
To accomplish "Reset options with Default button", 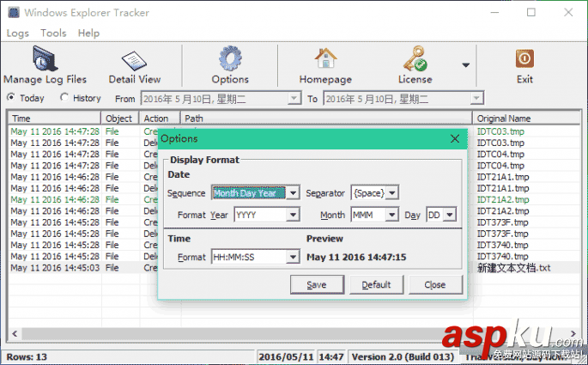I will tap(376, 285).
